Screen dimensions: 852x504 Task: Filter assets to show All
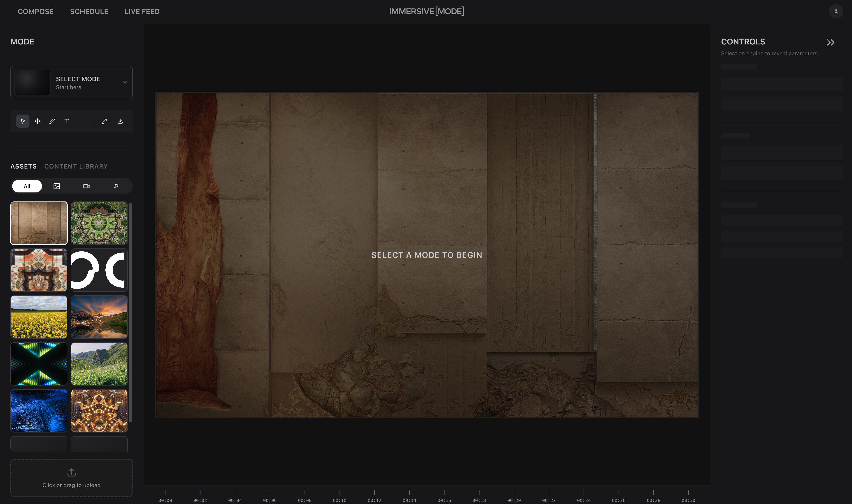click(27, 186)
